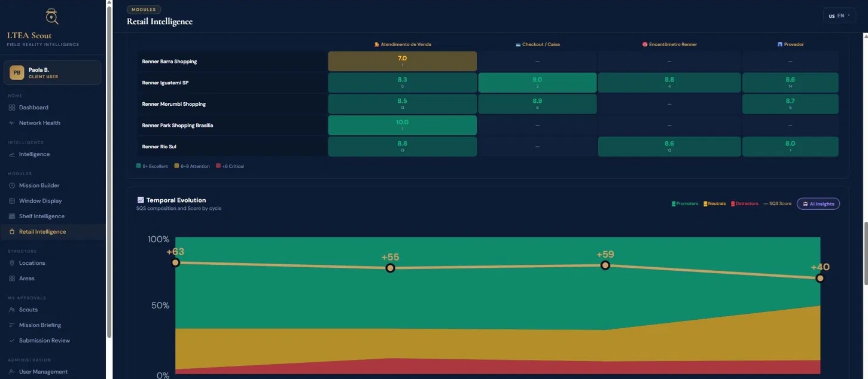
Task: Open the Paola B. client user card
Action: click(52, 73)
